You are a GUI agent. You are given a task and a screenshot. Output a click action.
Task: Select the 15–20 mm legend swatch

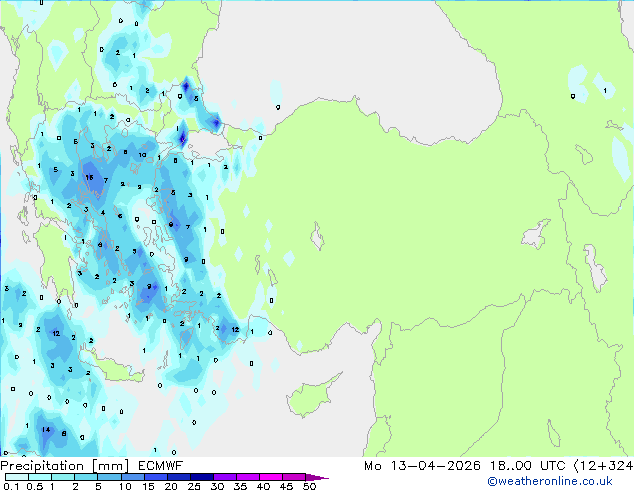pos(155,477)
